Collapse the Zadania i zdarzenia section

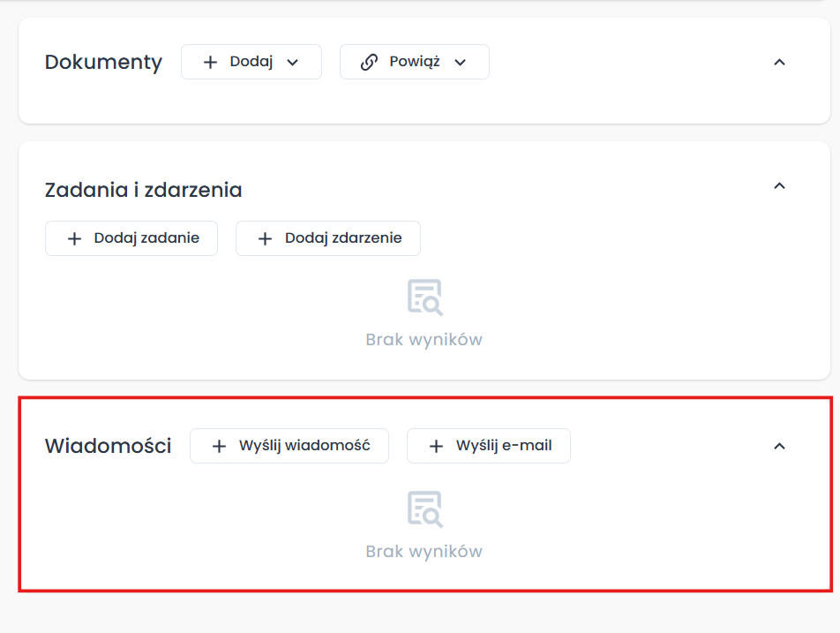point(779,186)
